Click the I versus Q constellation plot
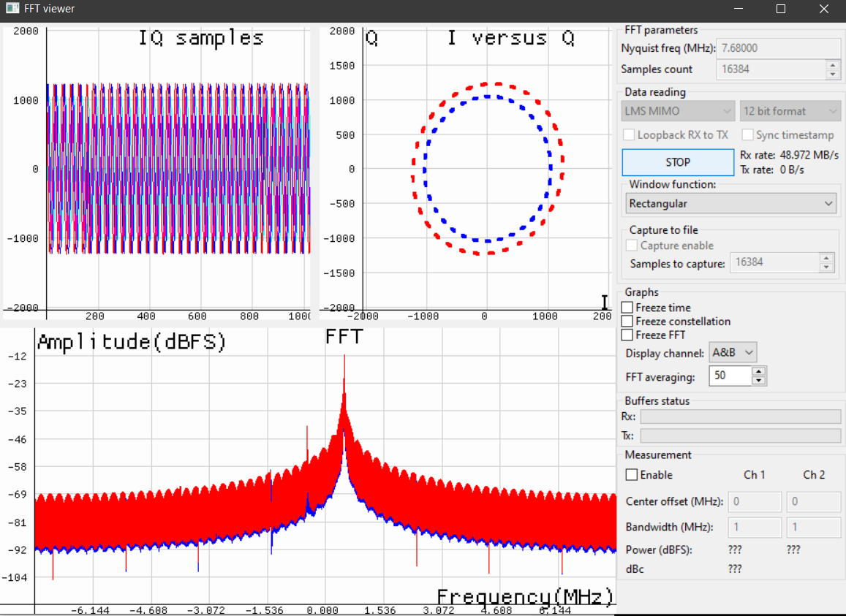 [486, 169]
